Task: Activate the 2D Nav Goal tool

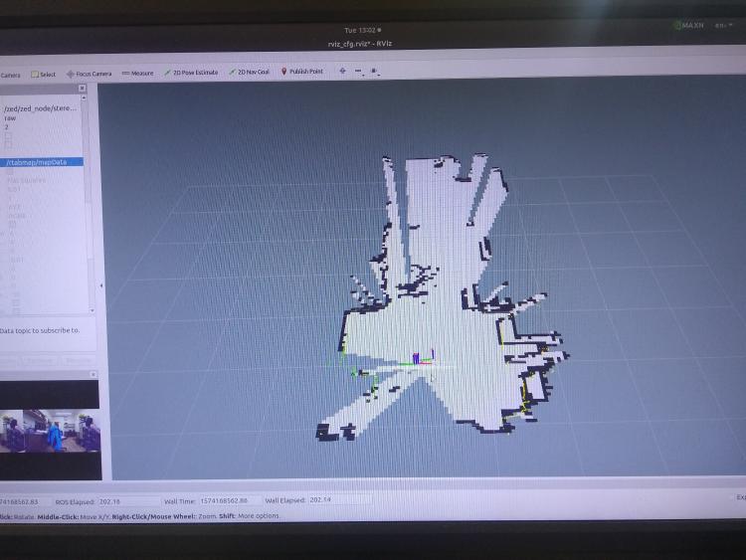Action: coord(249,72)
